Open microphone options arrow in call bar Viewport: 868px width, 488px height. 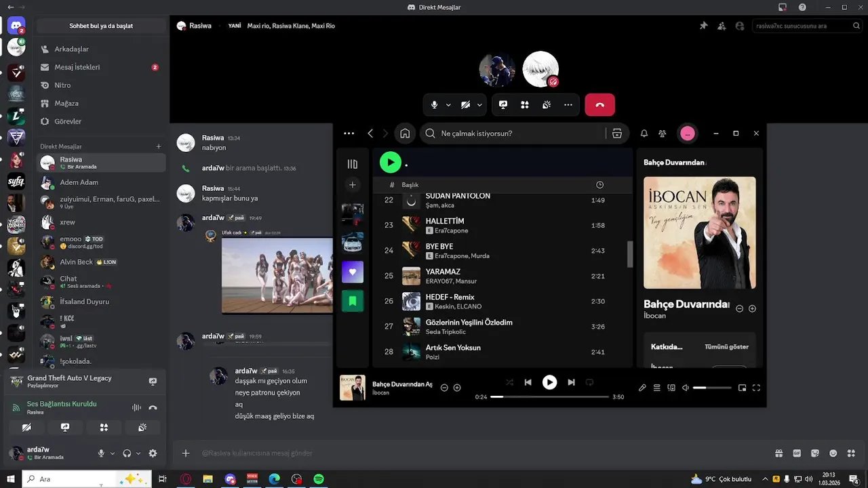click(x=448, y=105)
